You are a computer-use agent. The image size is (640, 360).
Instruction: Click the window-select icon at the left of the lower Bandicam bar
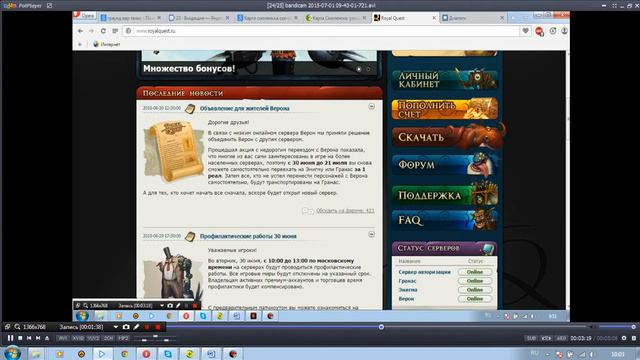pos(7,327)
